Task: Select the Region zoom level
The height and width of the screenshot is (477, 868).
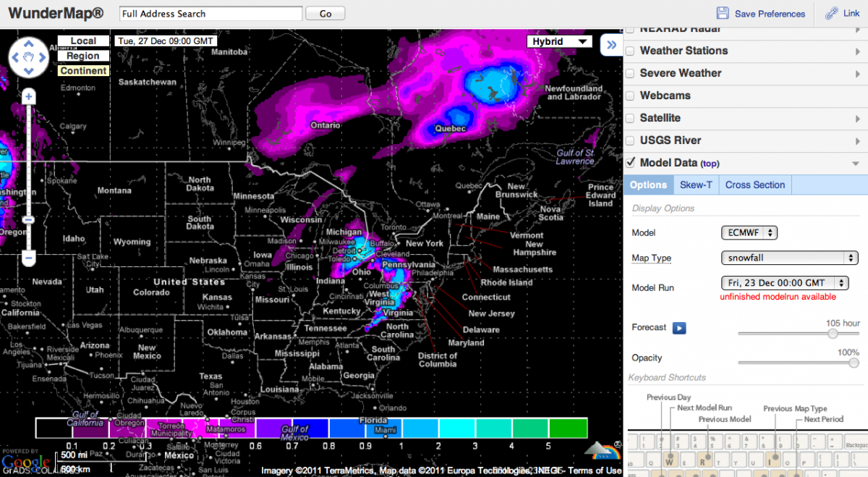Action: click(x=83, y=56)
